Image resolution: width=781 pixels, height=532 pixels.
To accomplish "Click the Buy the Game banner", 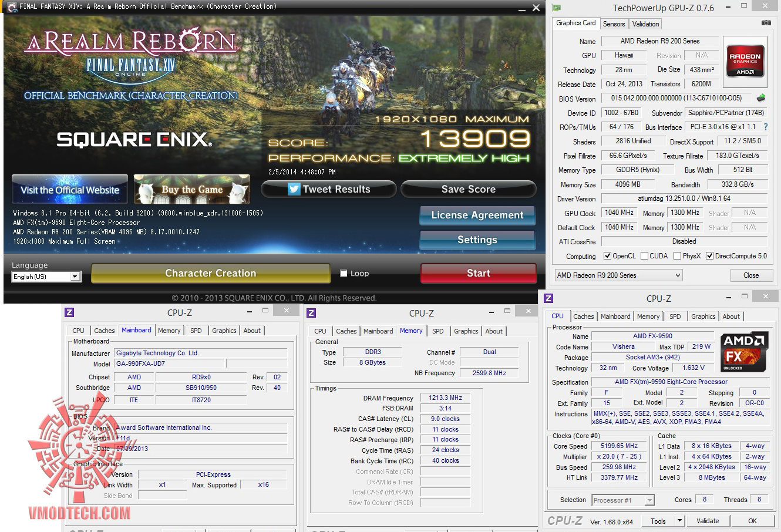I will click(x=192, y=189).
